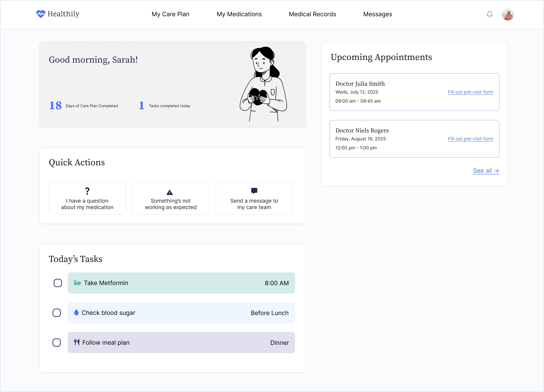Click the blood drop icon

tap(76, 312)
